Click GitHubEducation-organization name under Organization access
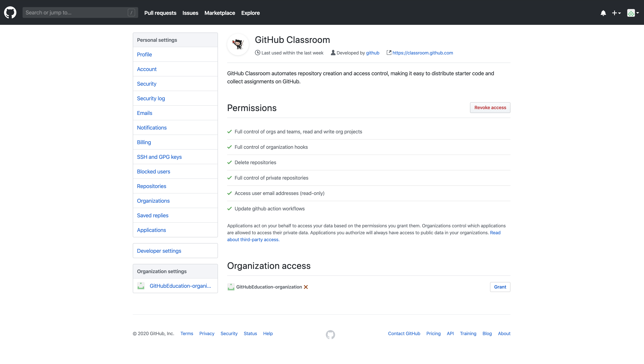The image size is (644, 364). (x=269, y=287)
